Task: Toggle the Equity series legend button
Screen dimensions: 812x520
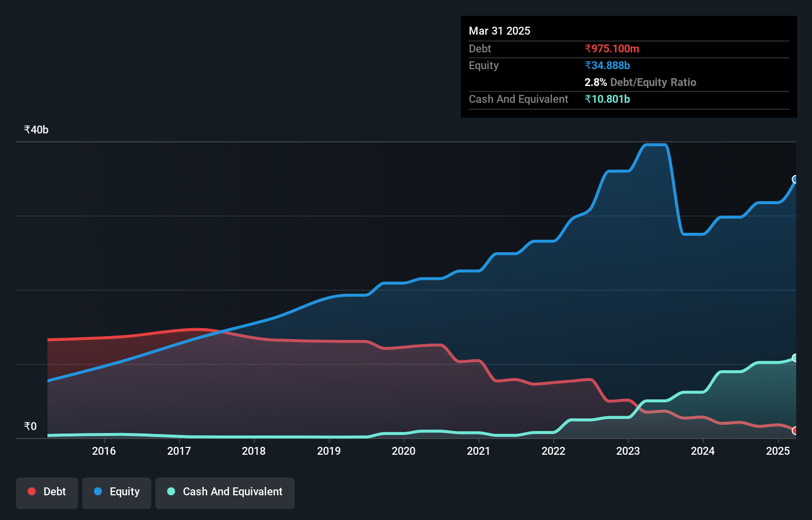Action: pyautogui.click(x=117, y=493)
